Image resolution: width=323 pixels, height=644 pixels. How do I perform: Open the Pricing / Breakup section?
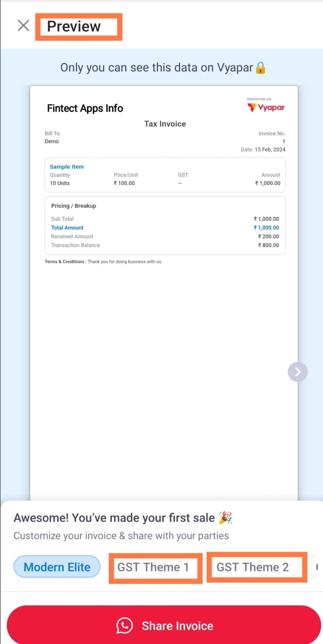pyautogui.click(x=74, y=206)
